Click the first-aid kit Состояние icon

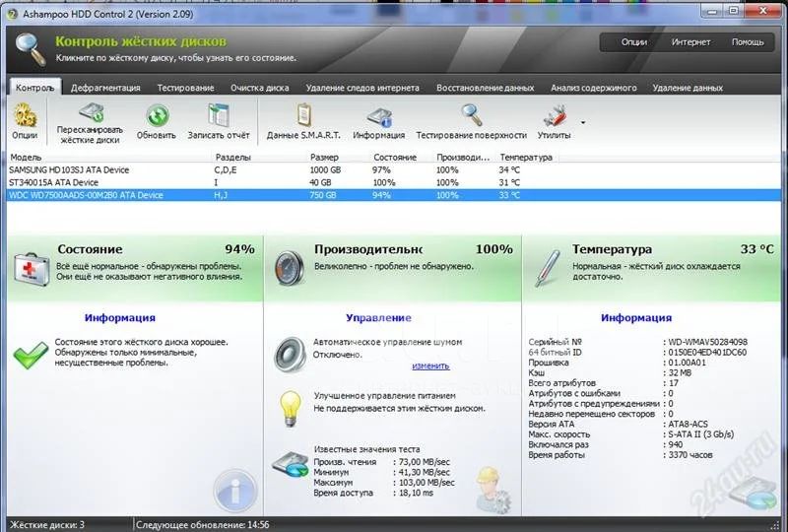coord(32,270)
